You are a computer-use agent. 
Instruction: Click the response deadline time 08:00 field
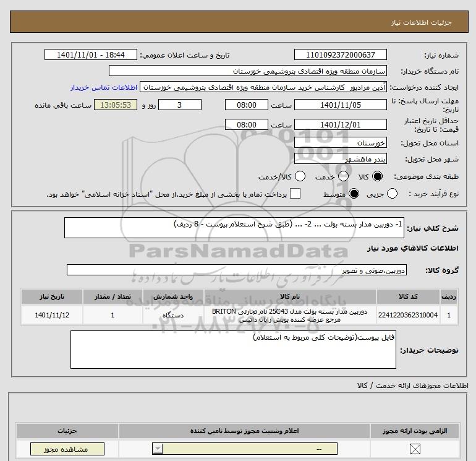click(247, 105)
